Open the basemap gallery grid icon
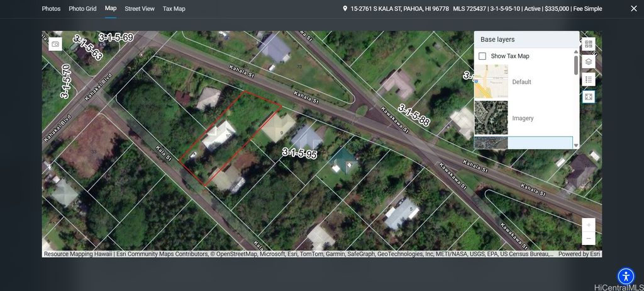The width and height of the screenshot is (644, 291). pyautogui.click(x=588, y=44)
